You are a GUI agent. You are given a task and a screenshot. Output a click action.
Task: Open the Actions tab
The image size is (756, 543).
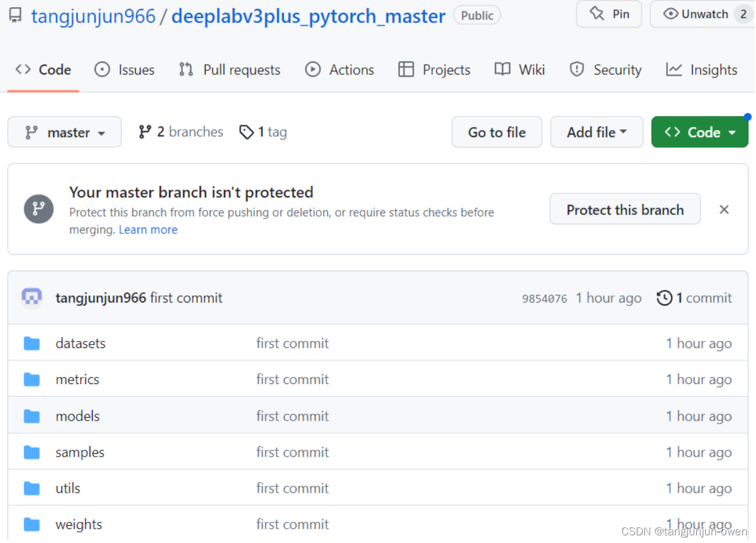coord(340,70)
